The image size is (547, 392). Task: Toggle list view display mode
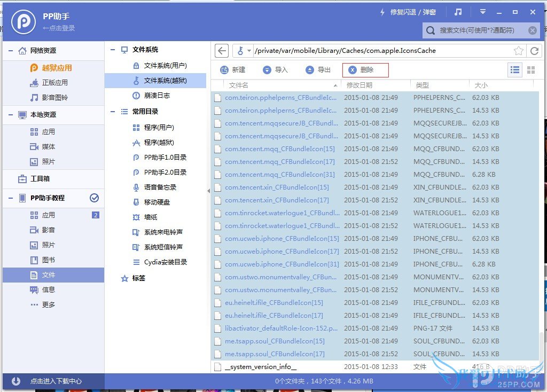point(514,69)
